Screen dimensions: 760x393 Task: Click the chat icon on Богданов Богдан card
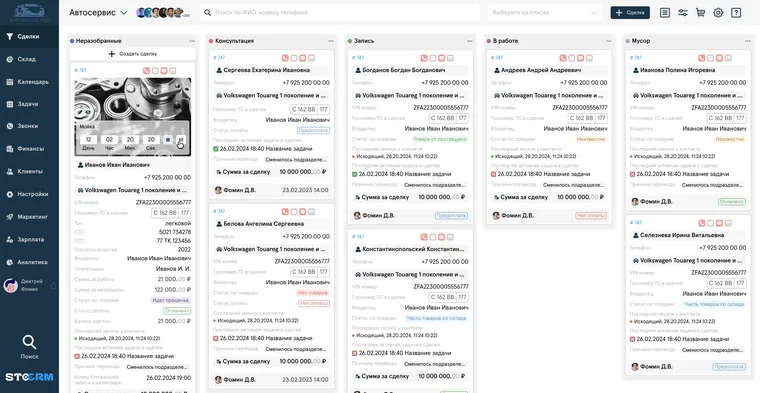(442, 58)
